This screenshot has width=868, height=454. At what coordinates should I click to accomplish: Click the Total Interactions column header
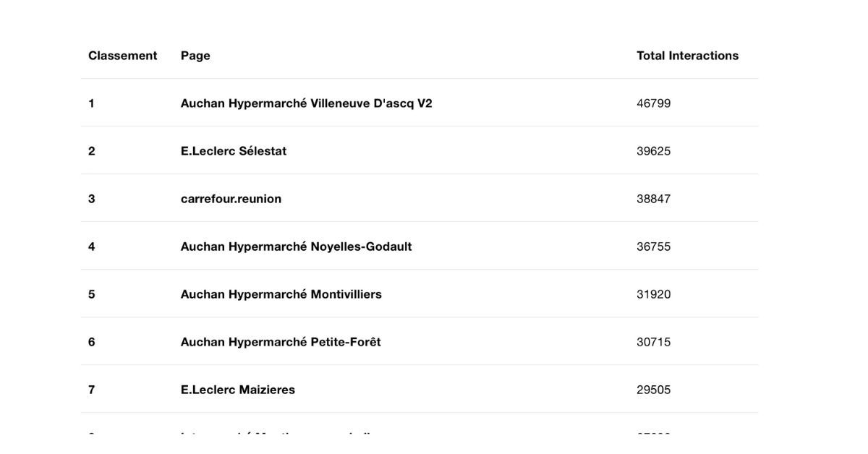tap(687, 56)
